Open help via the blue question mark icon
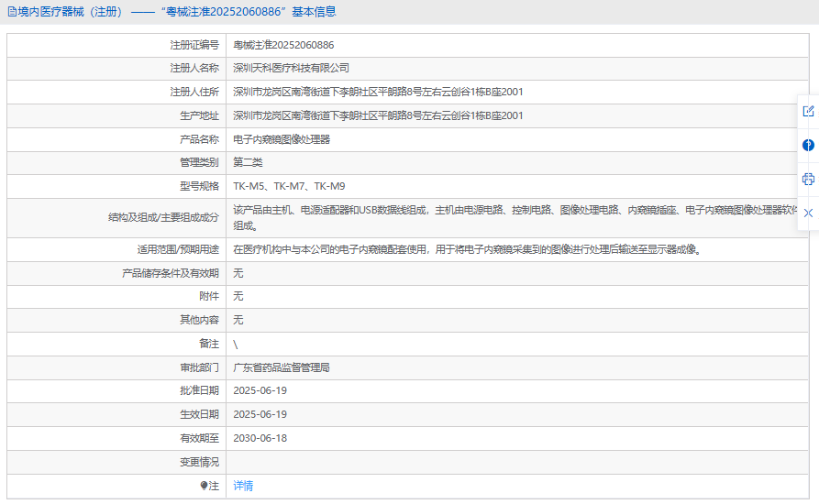This screenshot has height=504, width=819. click(808, 145)
